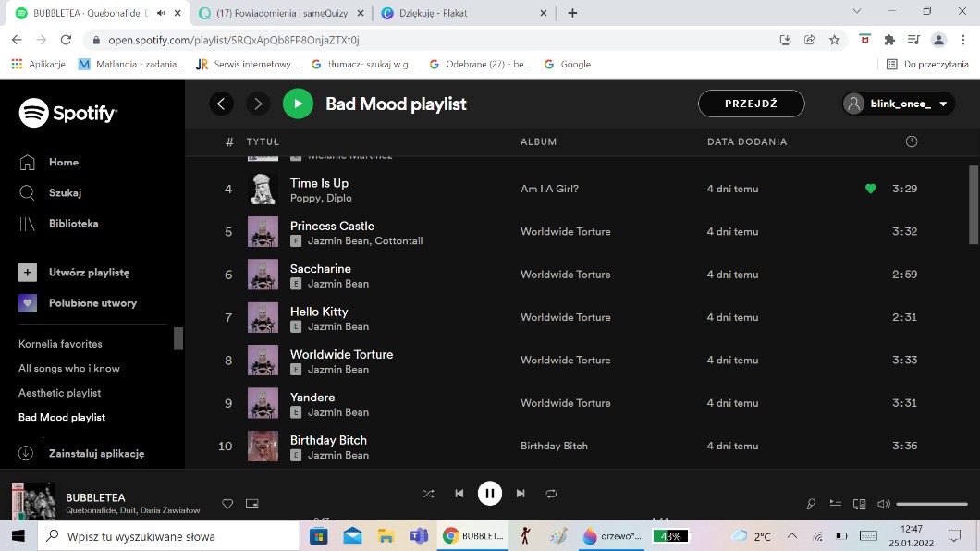Image resolution: width=980 pixels, height=551 pixels.
Task: Pause the currently playing song
Action: coord(489,494)
